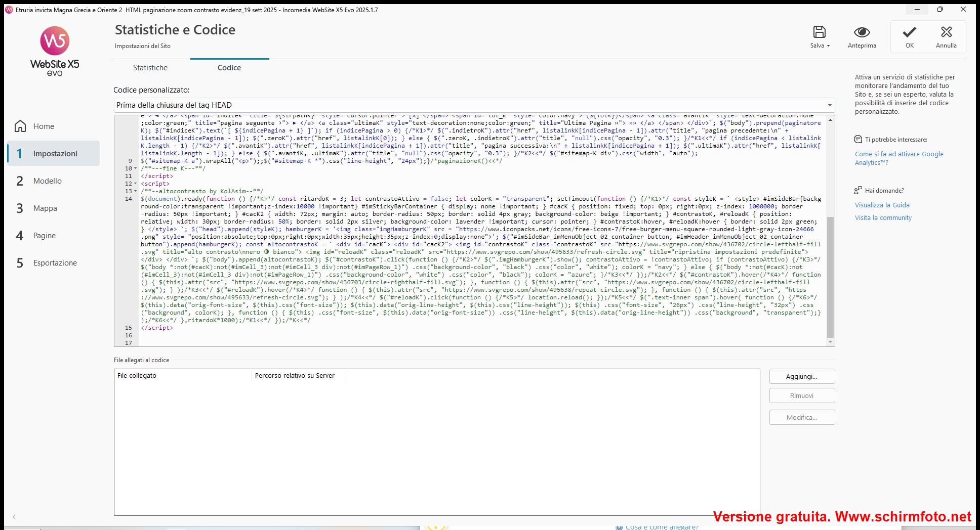Click scrollbar down arrow in code editor
Image resolution: width=980 pixels, height=530 pixels.
click(x=830, y=342)
